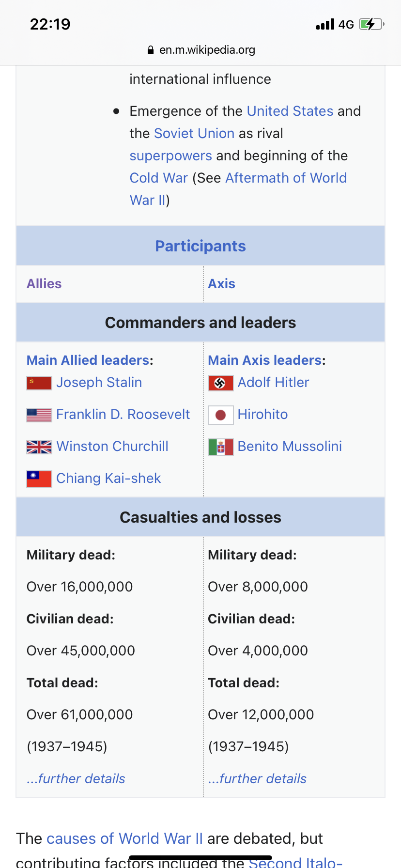Viewport: 401px width, 868px height.
Task: Open the Winston Churchill article link
Action: click(112, 446)
